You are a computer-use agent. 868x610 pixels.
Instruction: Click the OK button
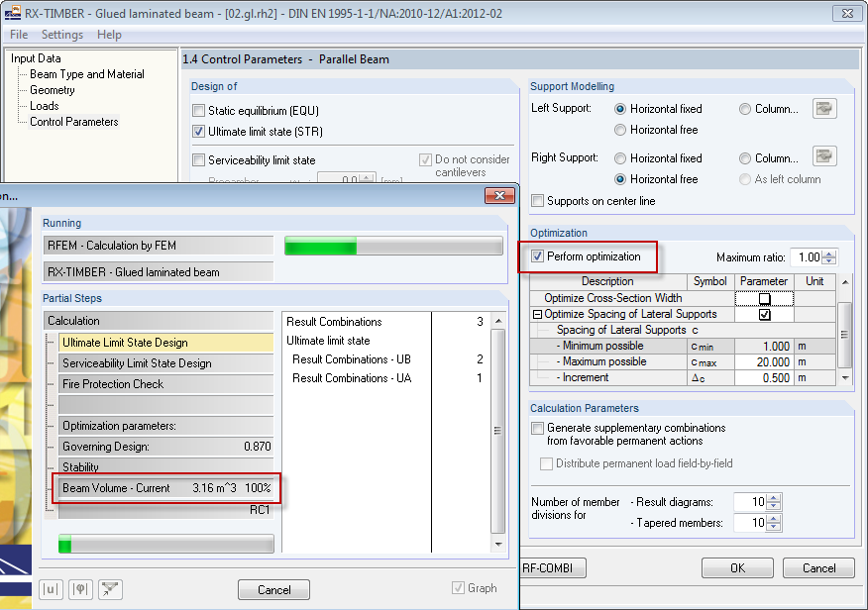point(737,568)
